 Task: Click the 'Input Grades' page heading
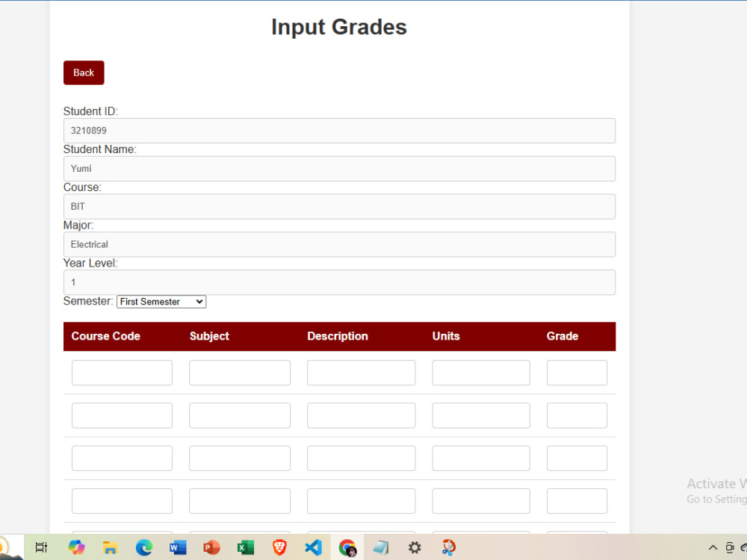(339, 27)
